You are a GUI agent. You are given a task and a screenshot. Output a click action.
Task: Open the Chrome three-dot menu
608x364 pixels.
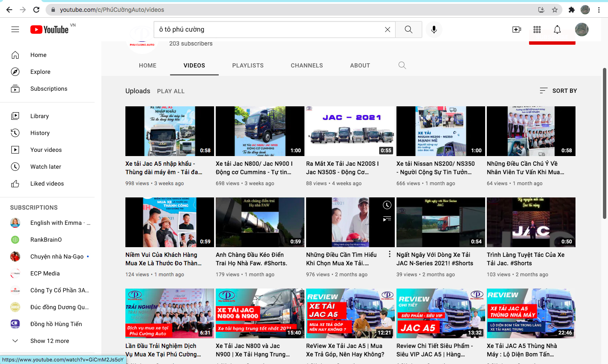point(599,10)
